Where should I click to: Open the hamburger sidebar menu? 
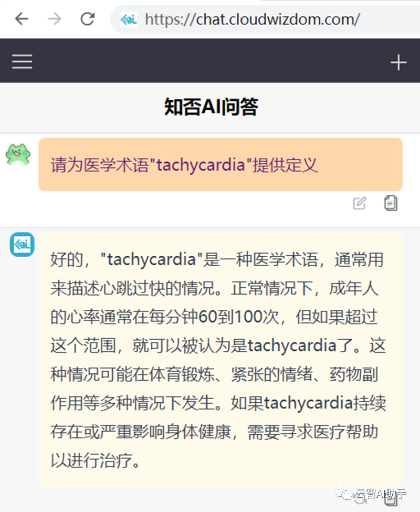(x=22, y=62)
